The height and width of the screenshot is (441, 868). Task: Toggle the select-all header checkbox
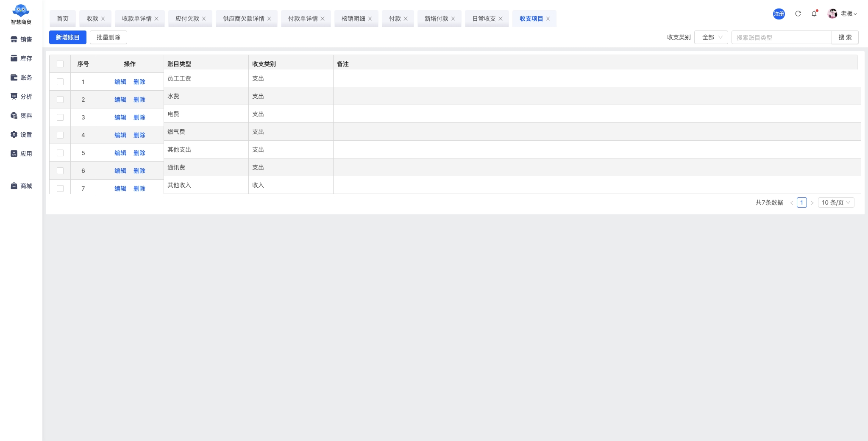click(60, 64)
